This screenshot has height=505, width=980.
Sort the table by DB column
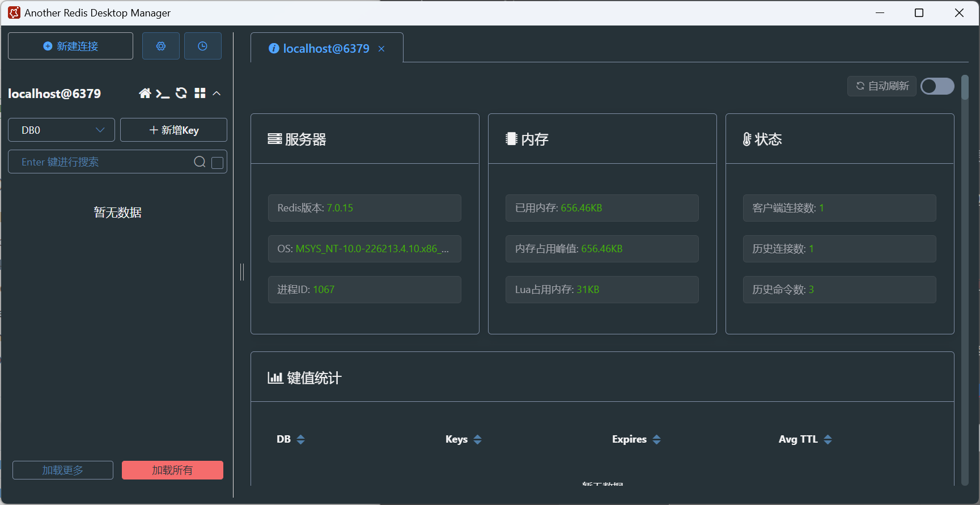pyautogui.click(x=301, y=439)
